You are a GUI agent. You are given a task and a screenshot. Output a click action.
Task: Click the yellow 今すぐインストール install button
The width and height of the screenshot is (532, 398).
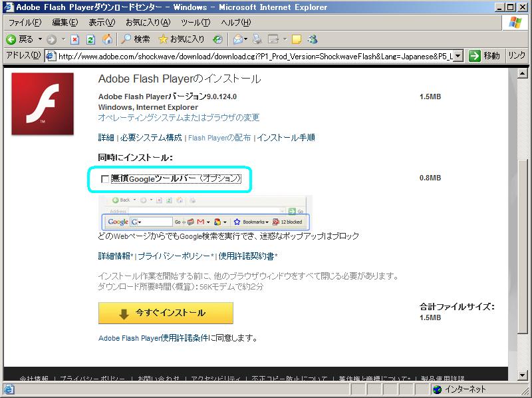[166, 313]
